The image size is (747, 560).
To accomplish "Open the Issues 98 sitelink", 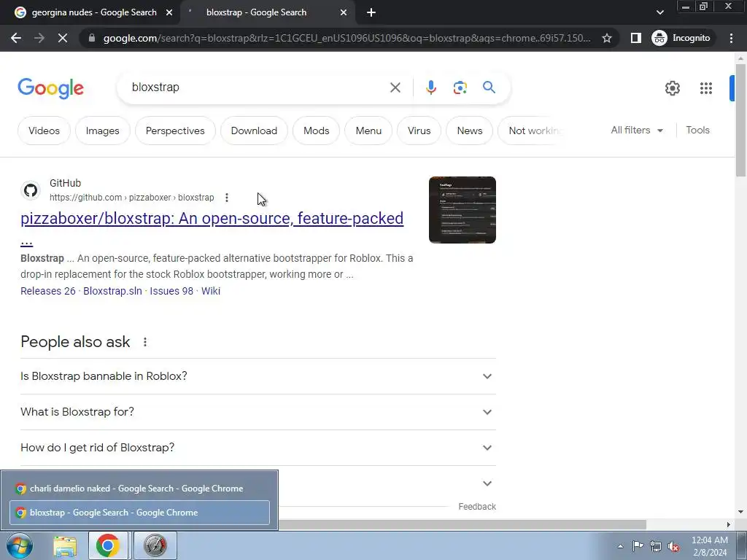I will pos(171,291).
